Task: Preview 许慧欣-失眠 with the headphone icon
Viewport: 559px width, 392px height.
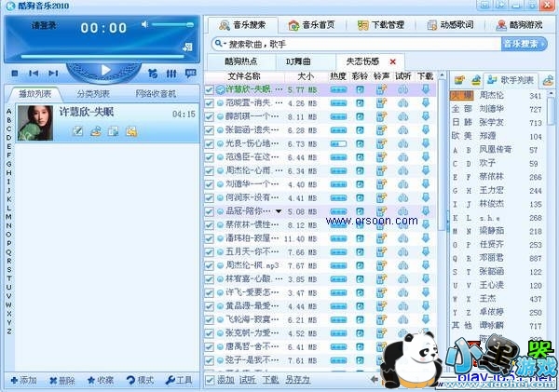Action: pos(403,89)
